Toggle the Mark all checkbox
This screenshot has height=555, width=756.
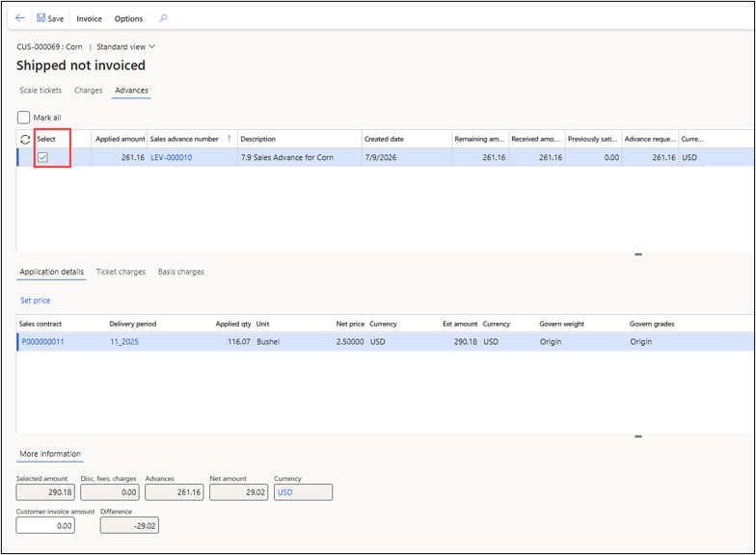(x=23, y=118)
